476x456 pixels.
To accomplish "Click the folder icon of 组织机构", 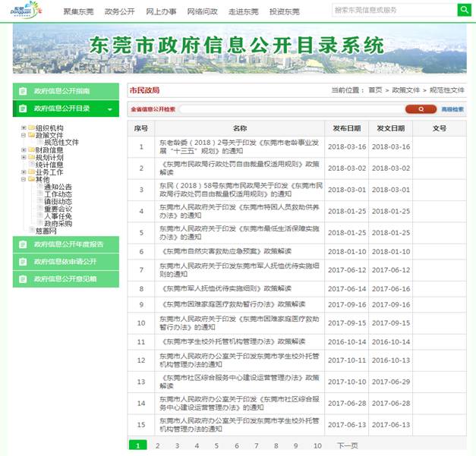I will [x=31, y=128].
